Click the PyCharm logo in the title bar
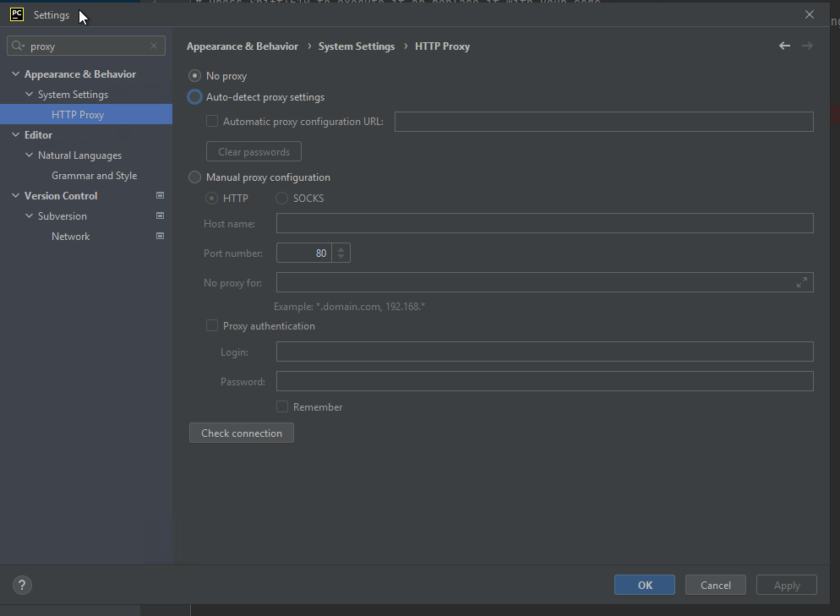Screen dimensions: 840x616 [16, 14]
